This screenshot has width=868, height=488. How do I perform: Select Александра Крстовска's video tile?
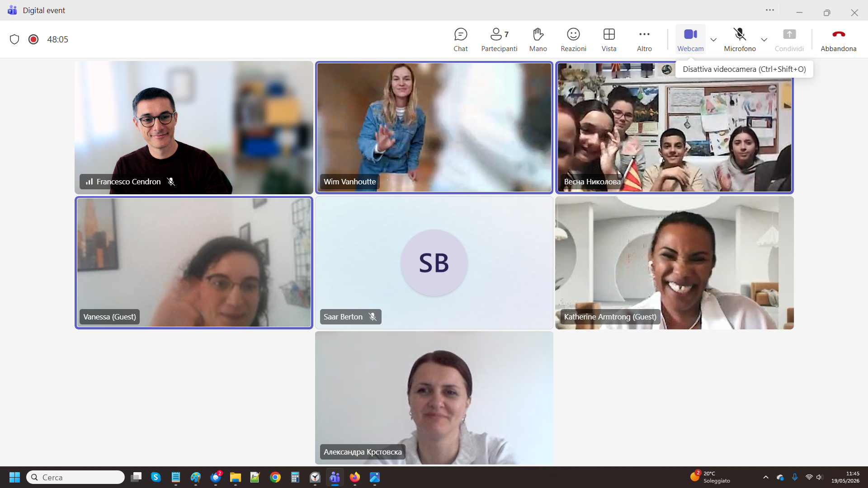434,398
